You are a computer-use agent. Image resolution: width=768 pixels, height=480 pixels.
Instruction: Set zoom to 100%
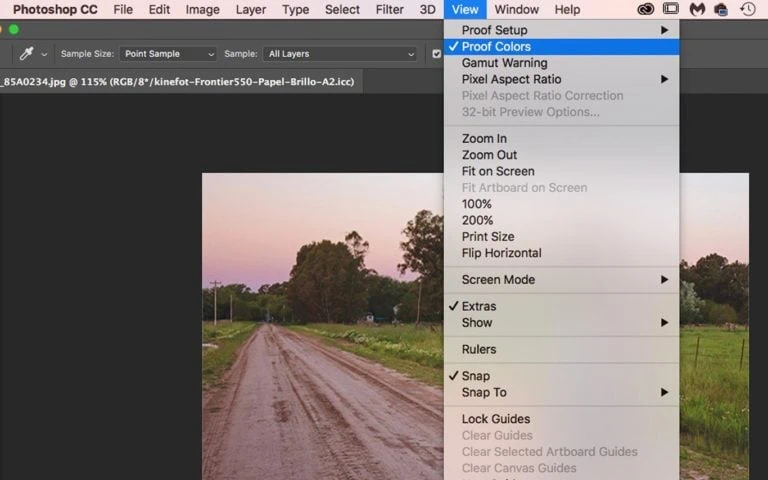pyautogui.click(x=561, y=204)
